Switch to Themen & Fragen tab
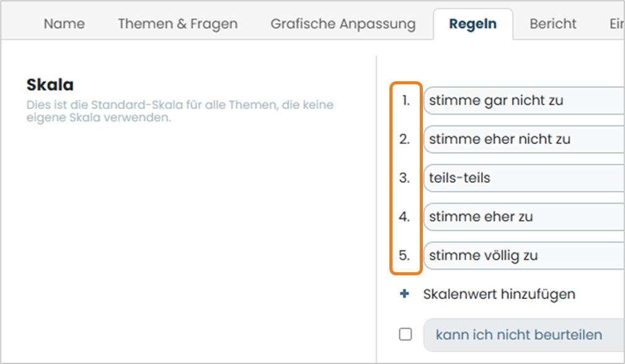 point(178,24)
